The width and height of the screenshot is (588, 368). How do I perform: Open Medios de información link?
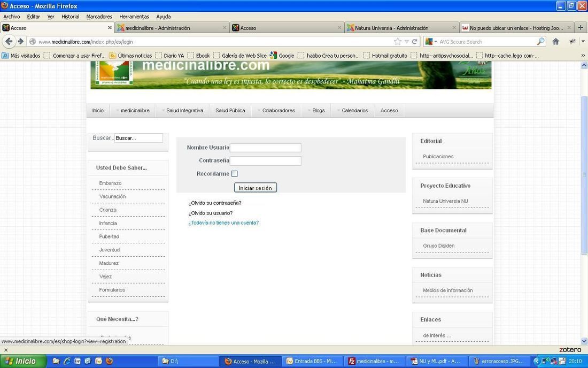[x=448, y=290]
